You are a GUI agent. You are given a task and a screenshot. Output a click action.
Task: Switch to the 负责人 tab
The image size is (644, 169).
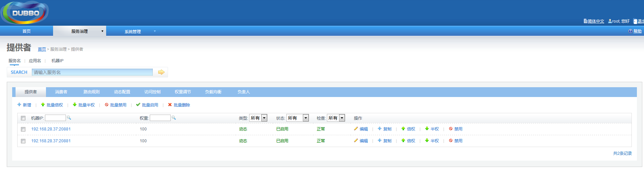click(x=244, y=92)
